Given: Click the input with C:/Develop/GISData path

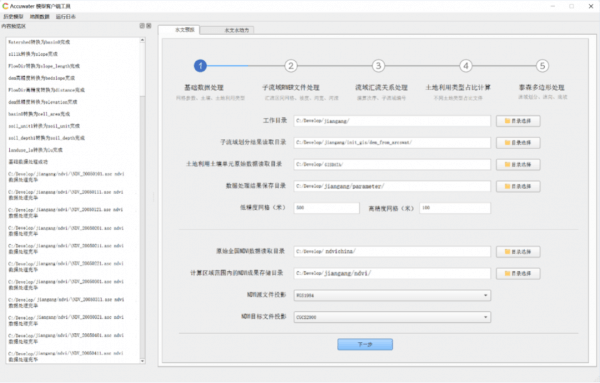Looking at the screenshot, I should click(392, 165).
